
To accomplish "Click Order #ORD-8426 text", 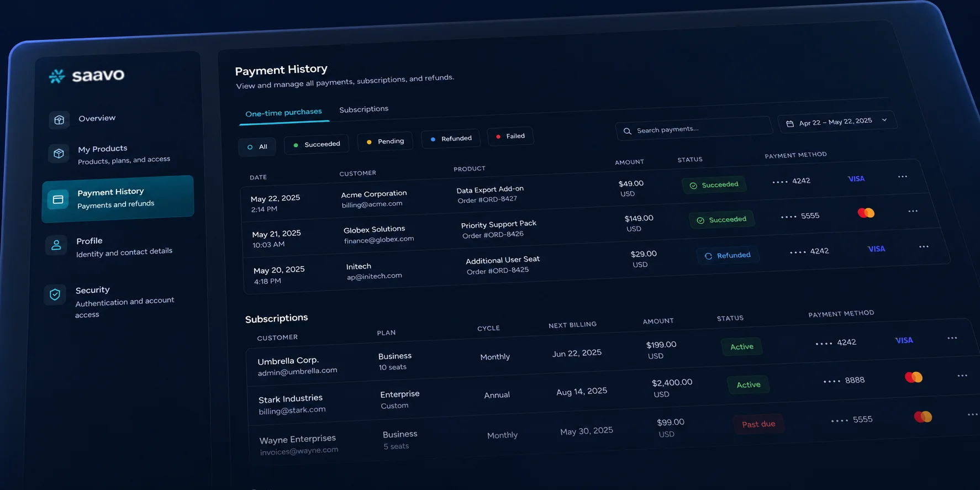I will [x=493, y=235].
